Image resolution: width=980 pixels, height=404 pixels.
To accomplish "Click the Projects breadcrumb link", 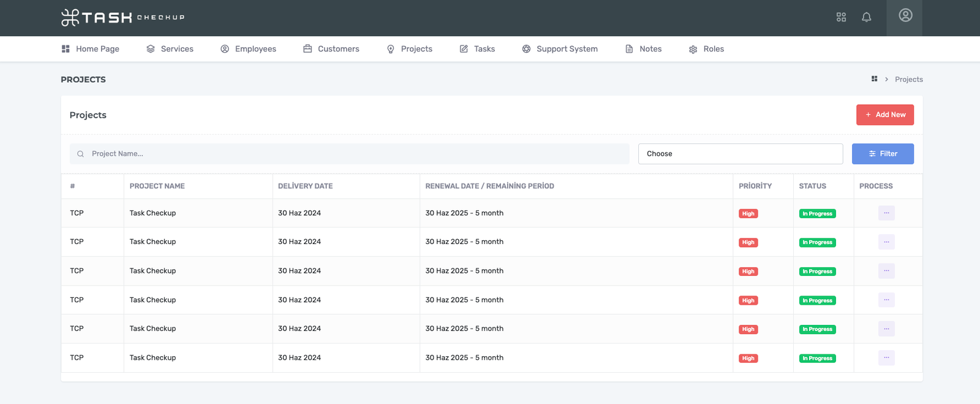I will point(909,80).
